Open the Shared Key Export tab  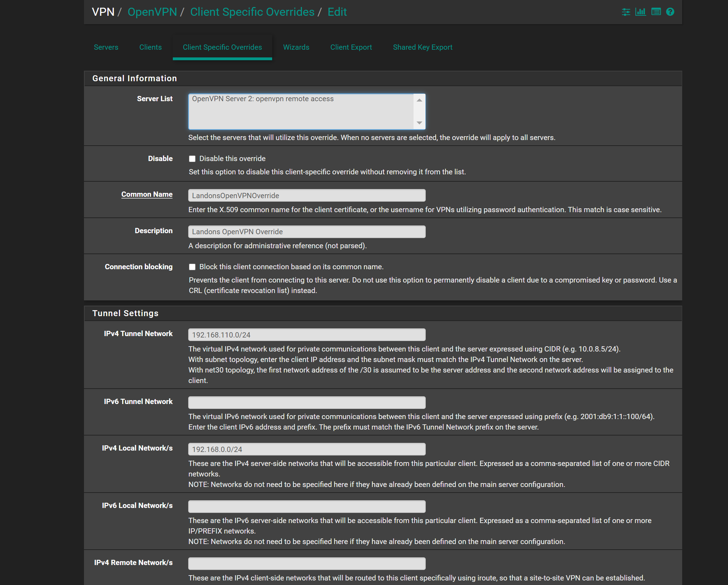tap(423, 47)
